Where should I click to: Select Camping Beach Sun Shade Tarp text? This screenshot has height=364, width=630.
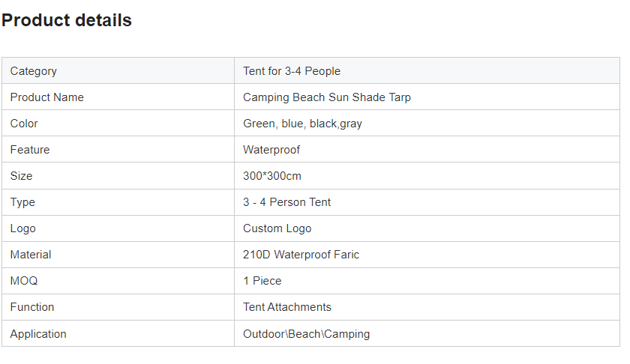tap(327, 97)
